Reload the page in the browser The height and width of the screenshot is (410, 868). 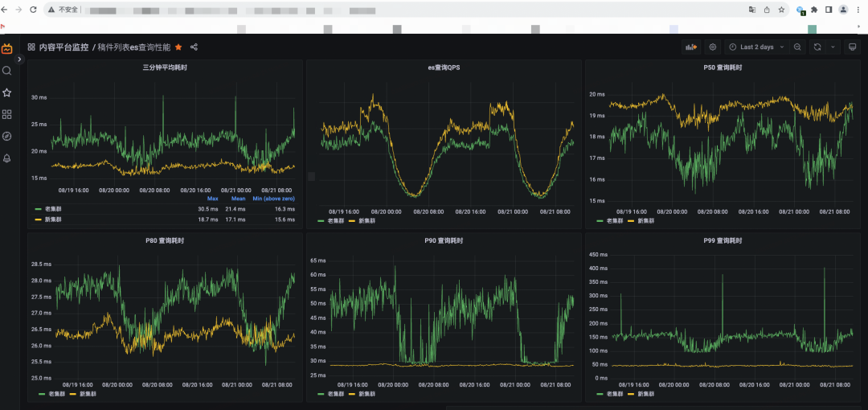point(33,10)
